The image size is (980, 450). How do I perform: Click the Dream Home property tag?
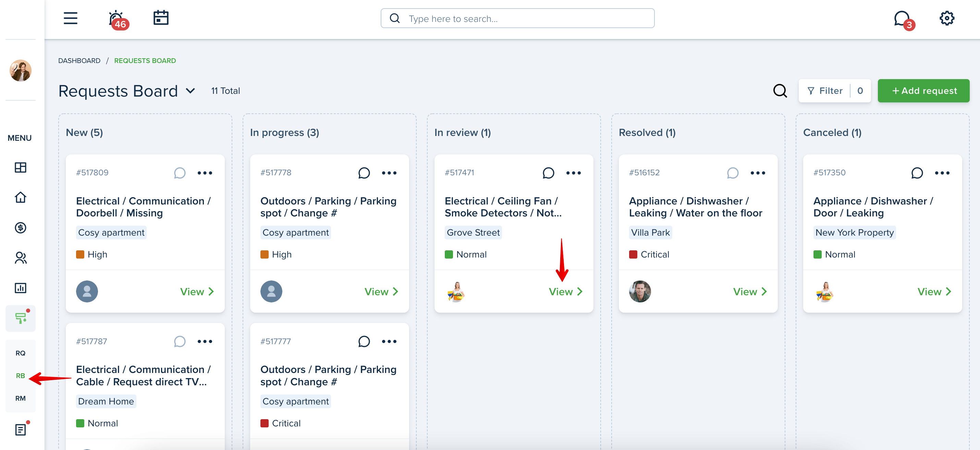point(106,401)
